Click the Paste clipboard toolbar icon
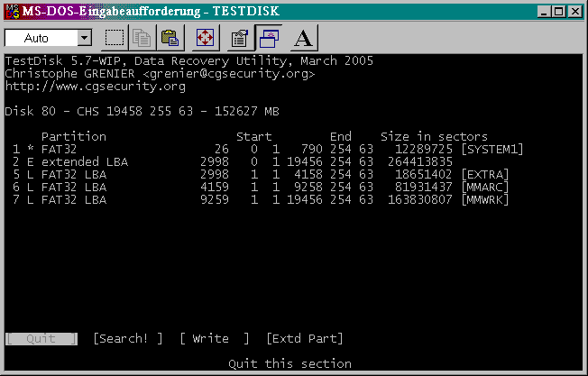 (170, 38)
